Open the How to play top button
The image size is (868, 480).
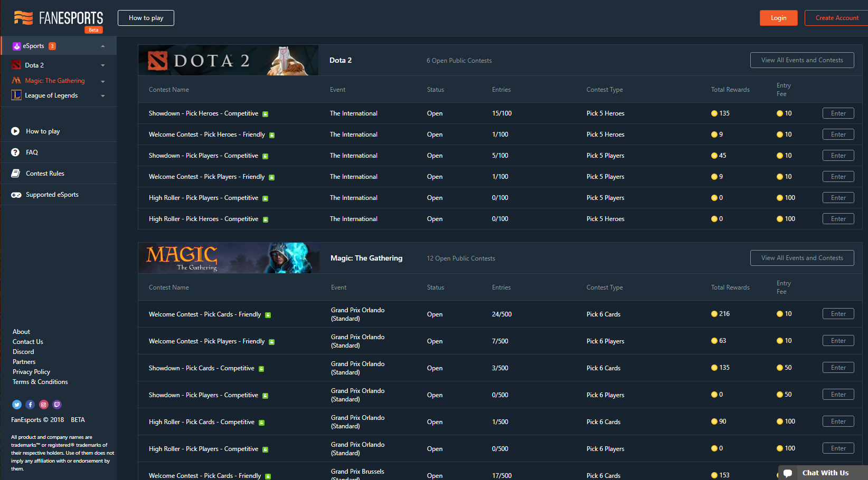pyautogui.click(x=146, y=18)
